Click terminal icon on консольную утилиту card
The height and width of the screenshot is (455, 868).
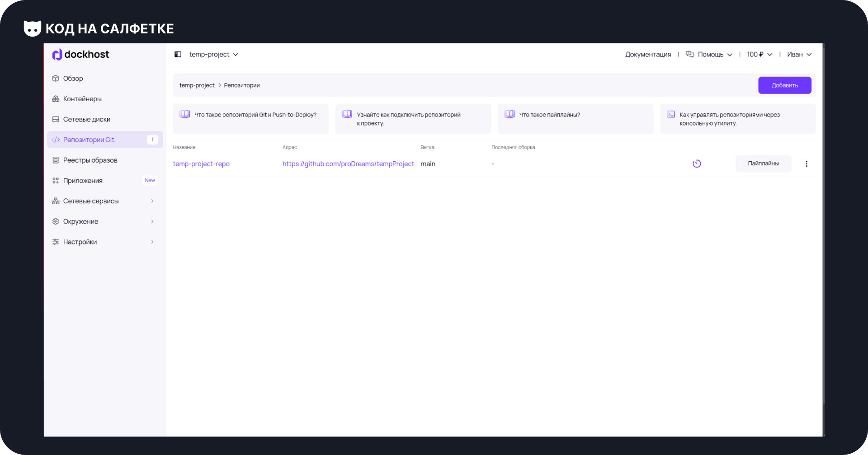coord(671,114)
